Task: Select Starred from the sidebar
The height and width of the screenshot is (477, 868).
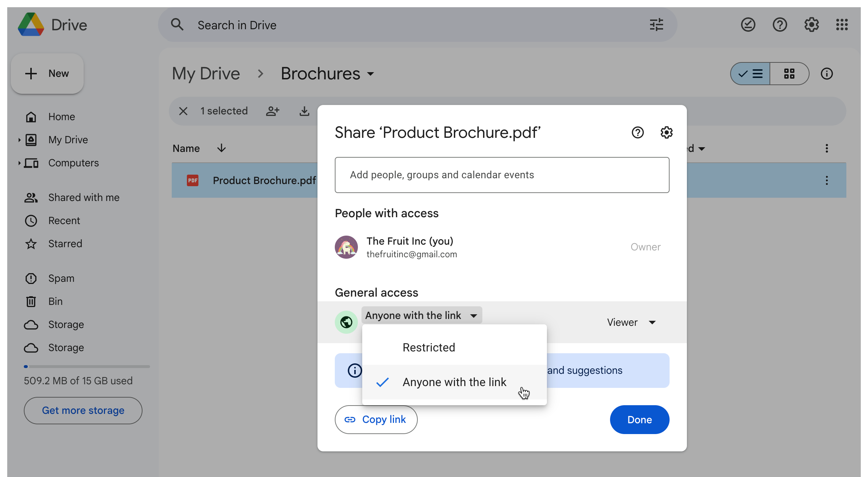Action: (65, 243)
